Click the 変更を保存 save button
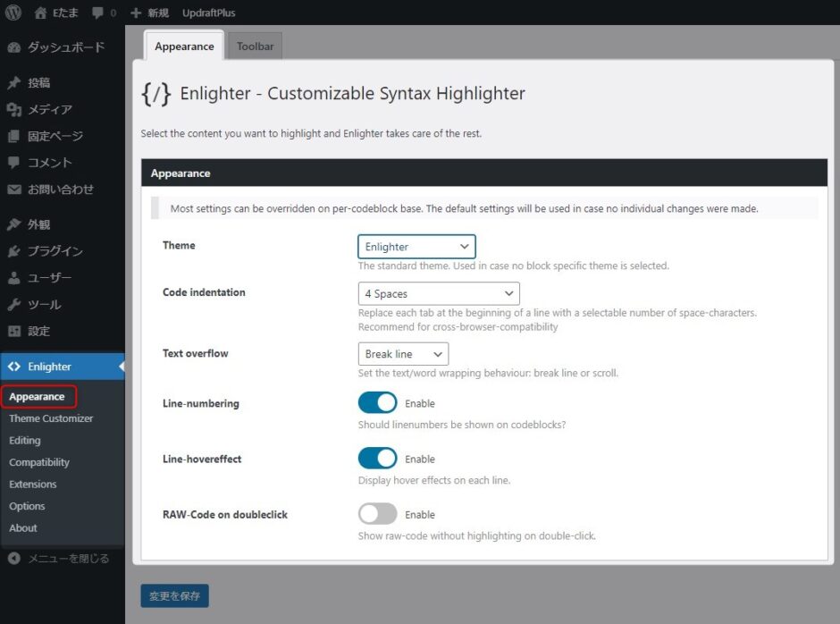 [174, 595]
